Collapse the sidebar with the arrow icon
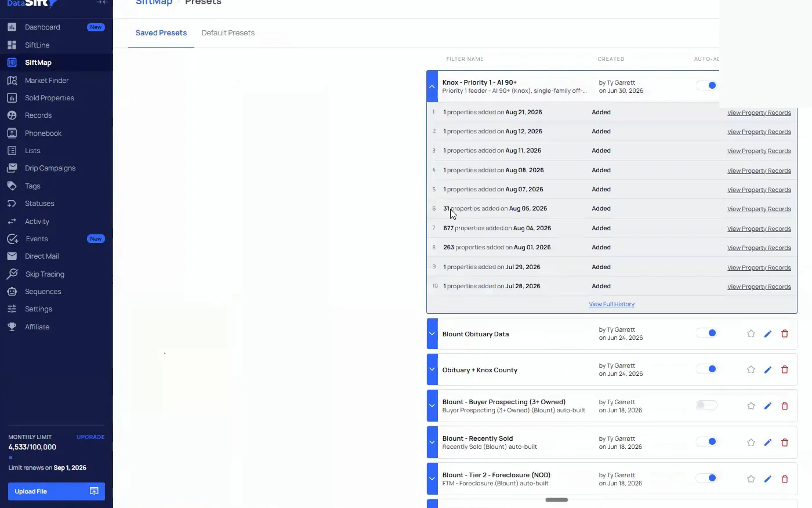Image resolution: width=812 pixels, height=508 pixels. (x=102, y=2)
